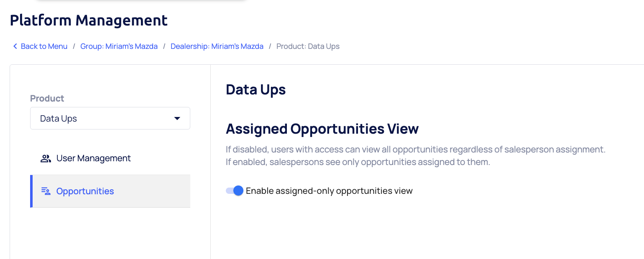Click the Platform Management page title
The height and width of the screenshot is (259, 644).
89,20
